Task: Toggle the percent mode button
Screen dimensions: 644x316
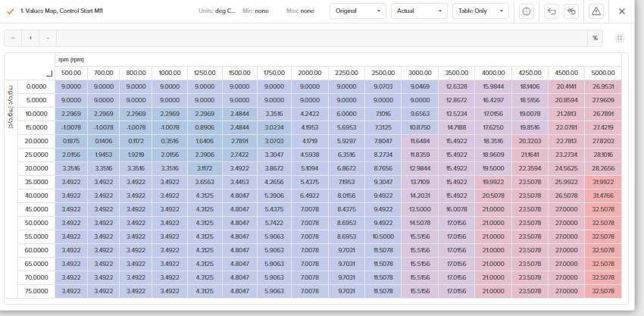Action: point(595,38)
